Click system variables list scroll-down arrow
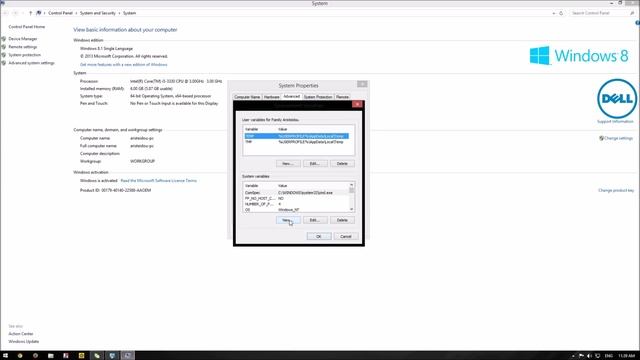 tap(351, 209)
